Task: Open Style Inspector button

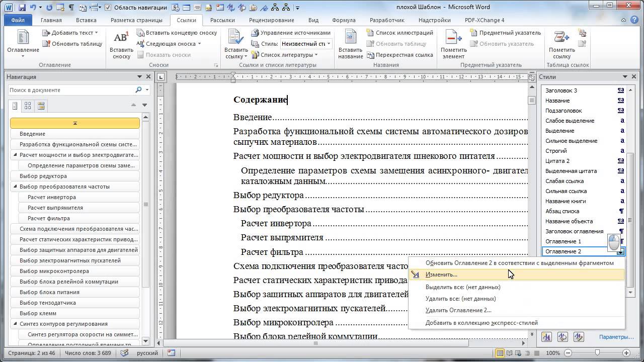Action: coord(562,337)
